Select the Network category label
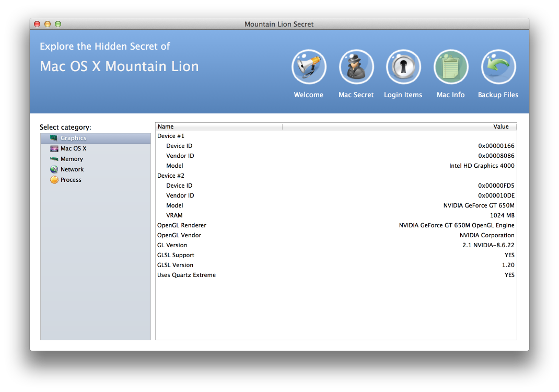The image size is (559, 392). (72, 169)
